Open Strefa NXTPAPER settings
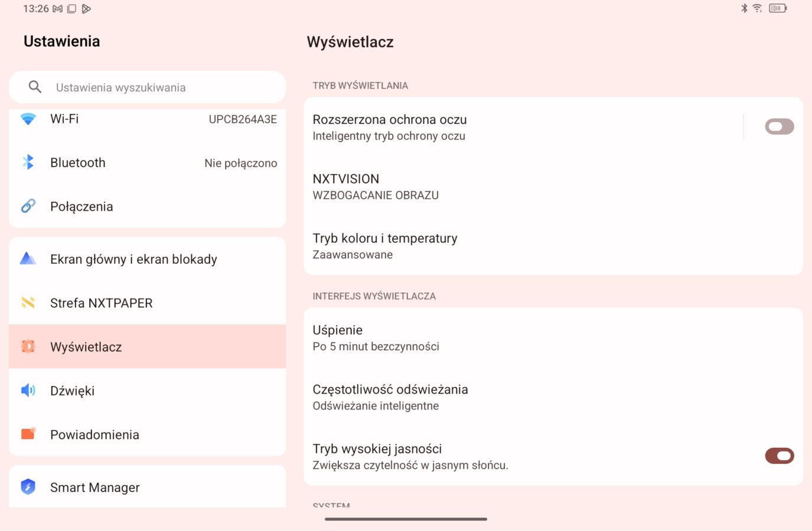 [148, 303]
